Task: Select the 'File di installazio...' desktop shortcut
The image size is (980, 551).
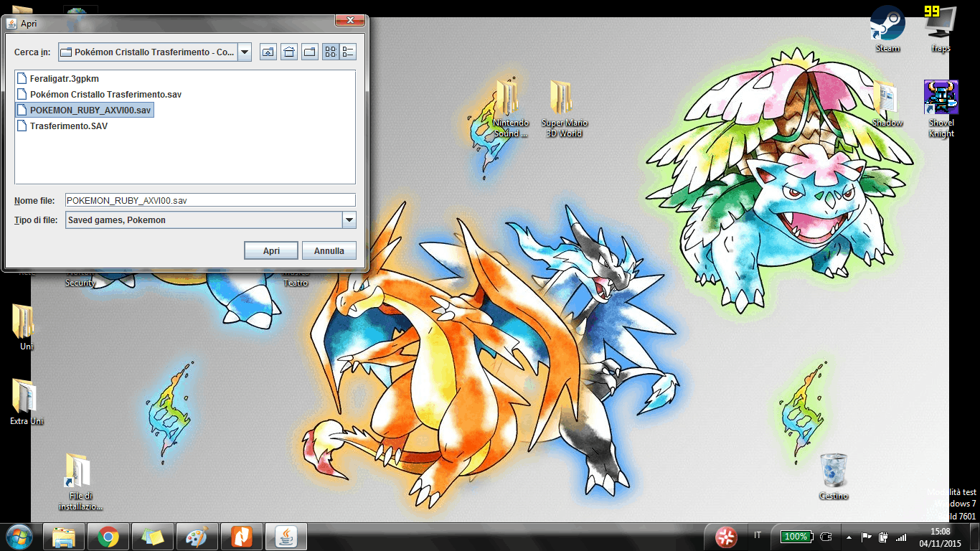Action: pyautogui.click(x=80, y=482)
